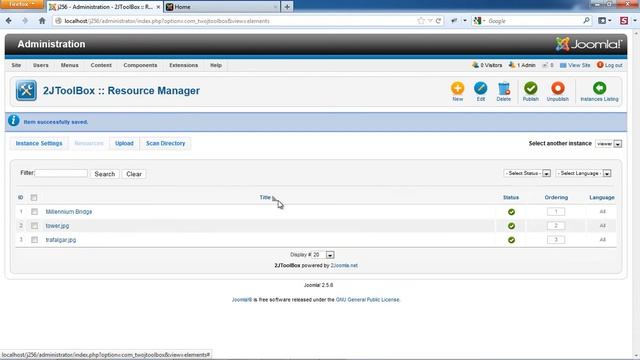This screenshot has height=360, width=640.
Task: Open browser home page icon
Action: [x=42, y=21]
